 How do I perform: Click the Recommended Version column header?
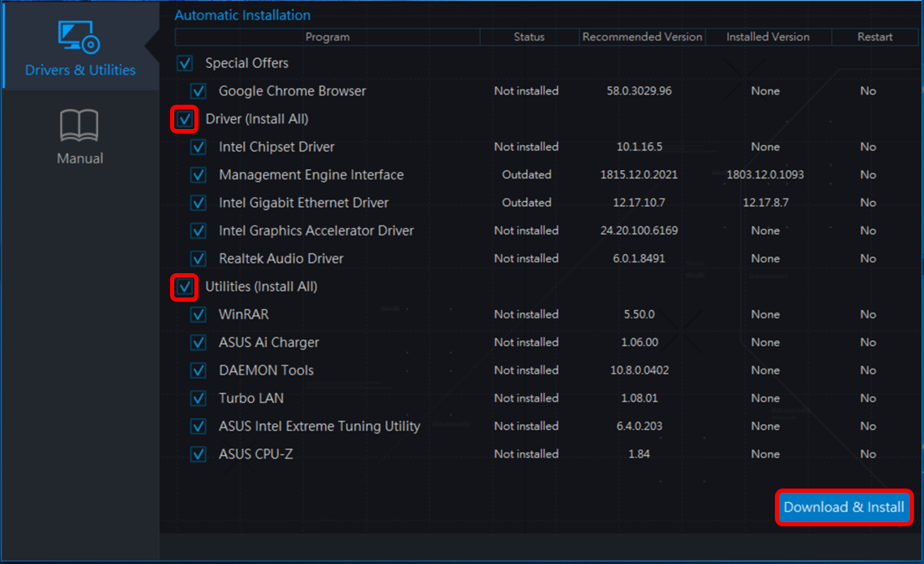click(643, 37)
